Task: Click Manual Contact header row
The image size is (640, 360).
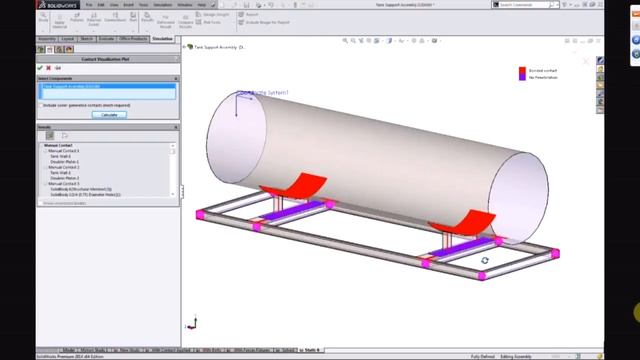Action: coord(58,145)
